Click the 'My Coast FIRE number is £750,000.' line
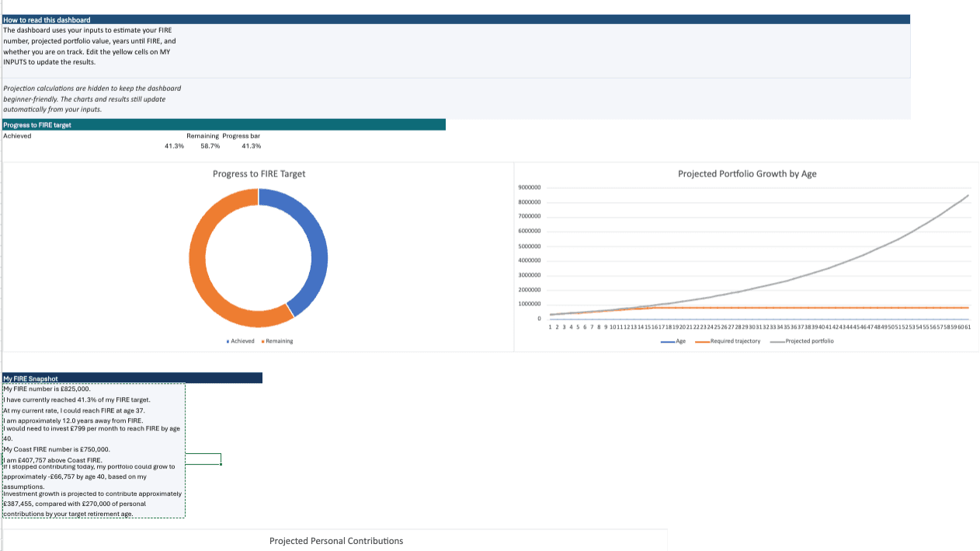This screenshot has height=551, width=980. (57, 449)
